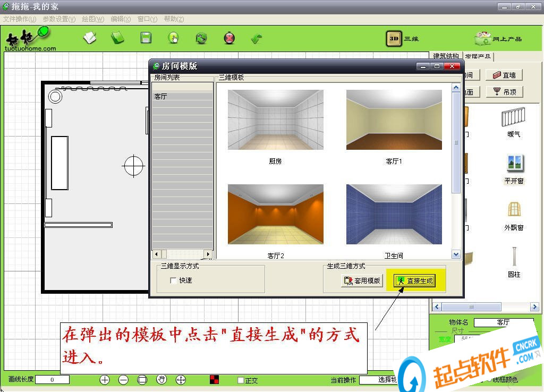544x392 pixels.
Task: Click the new document toolbar icon
Action: click(90, 38)
